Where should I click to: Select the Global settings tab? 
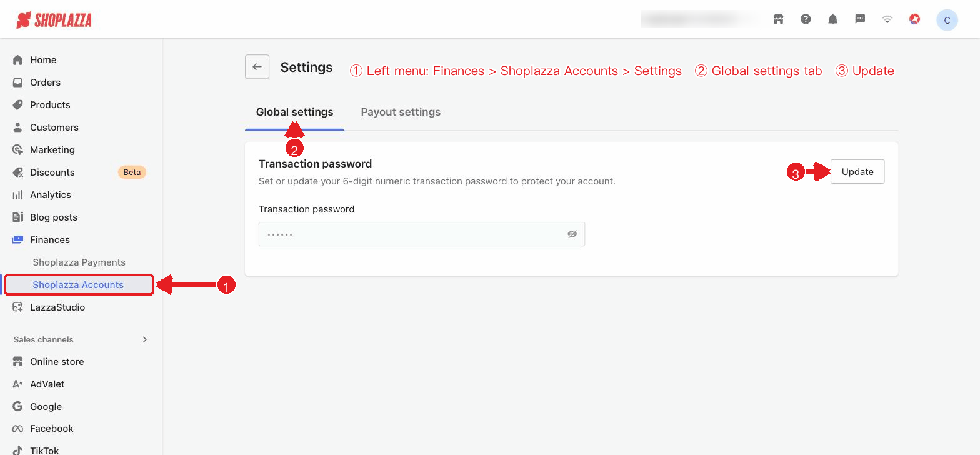pyautogui.click(x=294, y=112)
